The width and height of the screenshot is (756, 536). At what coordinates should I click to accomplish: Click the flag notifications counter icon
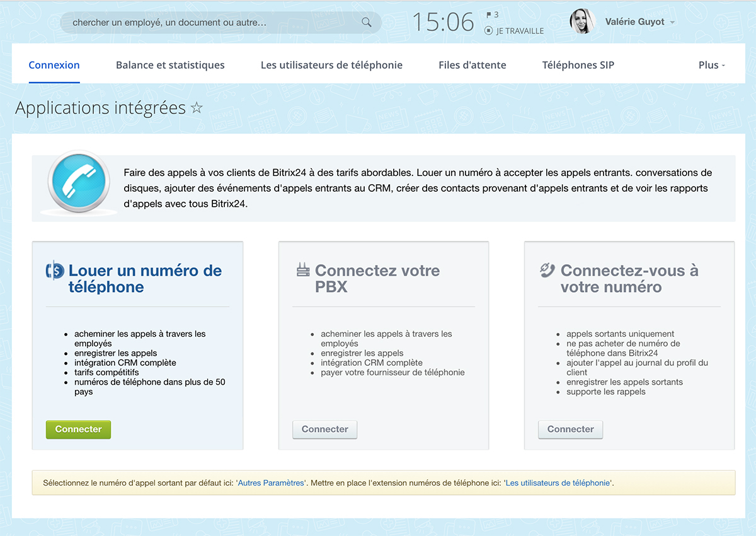point(491,15)
